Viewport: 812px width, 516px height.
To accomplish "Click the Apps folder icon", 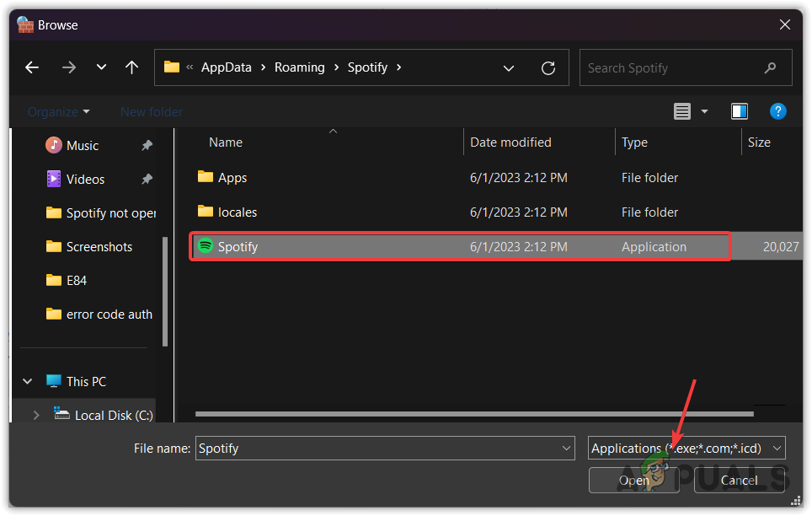I will pyautogui.click(x=206, y=177).
